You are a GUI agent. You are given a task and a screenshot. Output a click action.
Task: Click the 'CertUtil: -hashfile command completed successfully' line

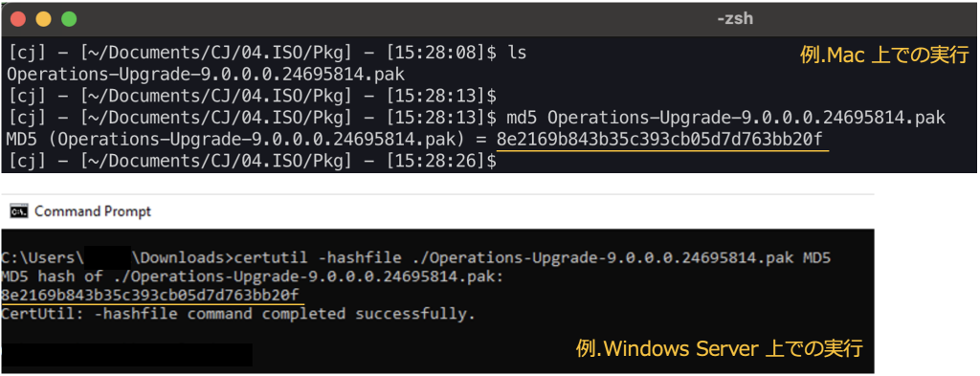[x=238, y=314]
